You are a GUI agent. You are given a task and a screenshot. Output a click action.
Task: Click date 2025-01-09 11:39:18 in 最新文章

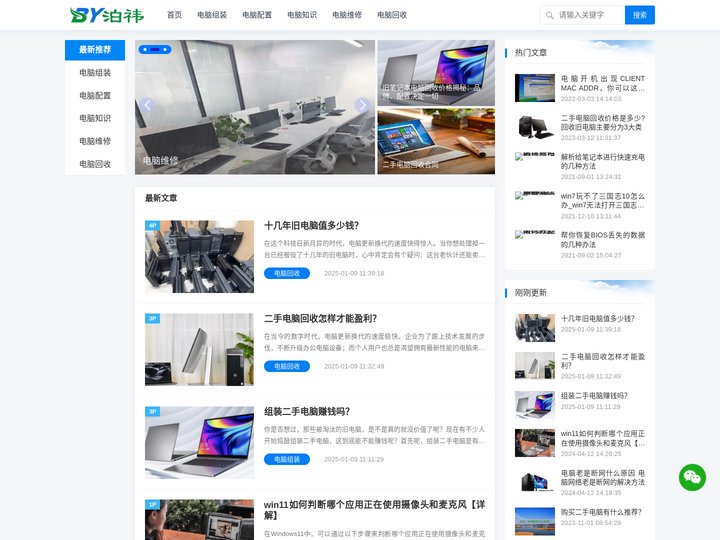click(x=354, y=273)
